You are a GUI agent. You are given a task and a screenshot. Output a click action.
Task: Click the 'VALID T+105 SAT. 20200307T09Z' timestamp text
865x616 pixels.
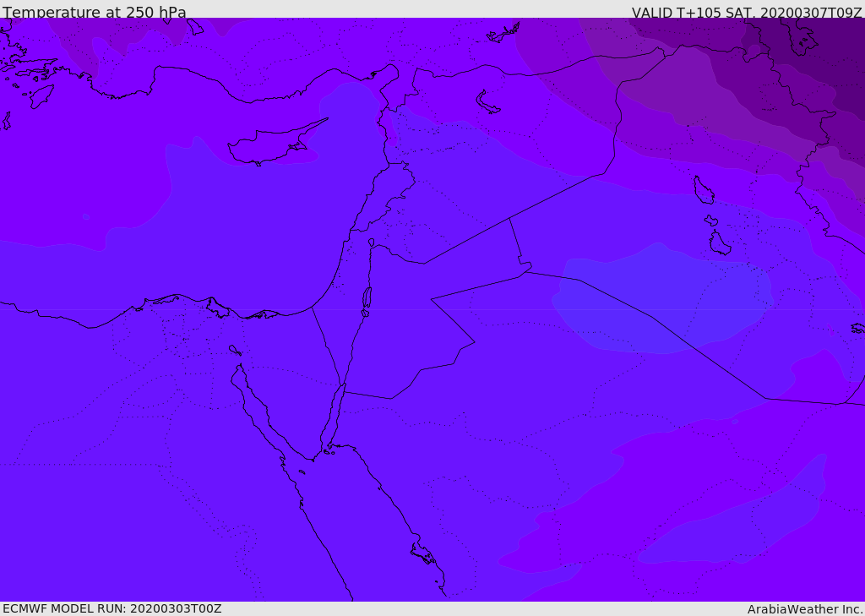pos(747,12)
